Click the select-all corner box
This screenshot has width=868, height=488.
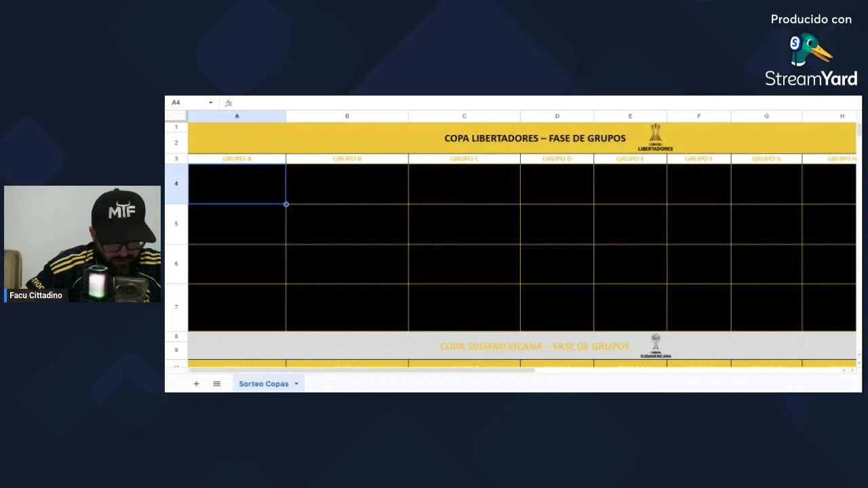[176, 116]
